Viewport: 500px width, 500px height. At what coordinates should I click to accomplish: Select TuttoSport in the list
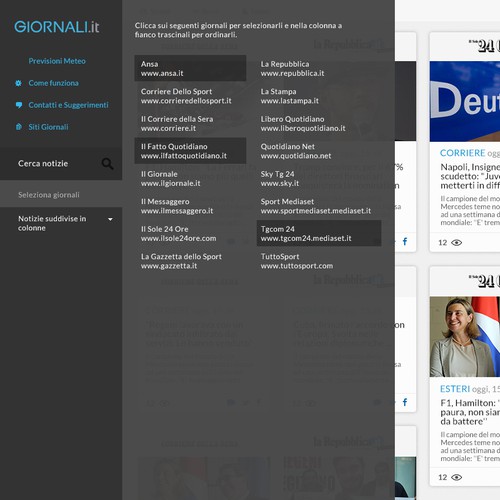click(319, 261)
